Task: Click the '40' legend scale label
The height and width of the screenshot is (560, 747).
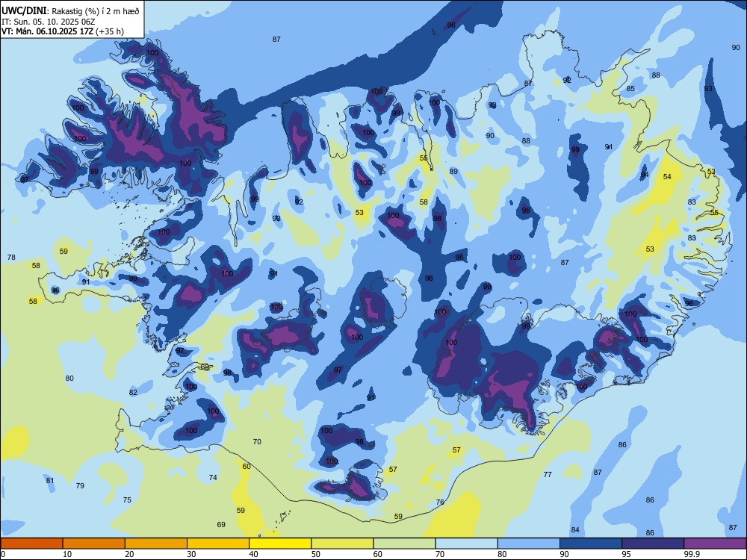Action: pyautogui.click(x=253, y=554)
